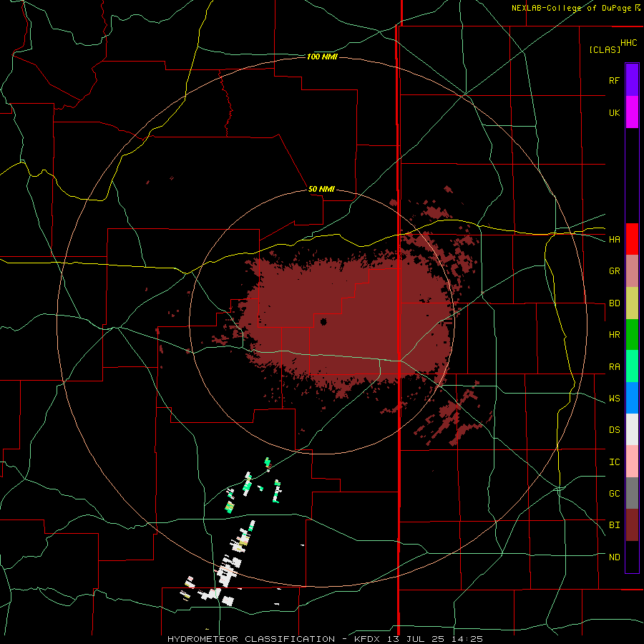Click the white DS legend swatch
The image size is (644, 644).
coord(632,429)
